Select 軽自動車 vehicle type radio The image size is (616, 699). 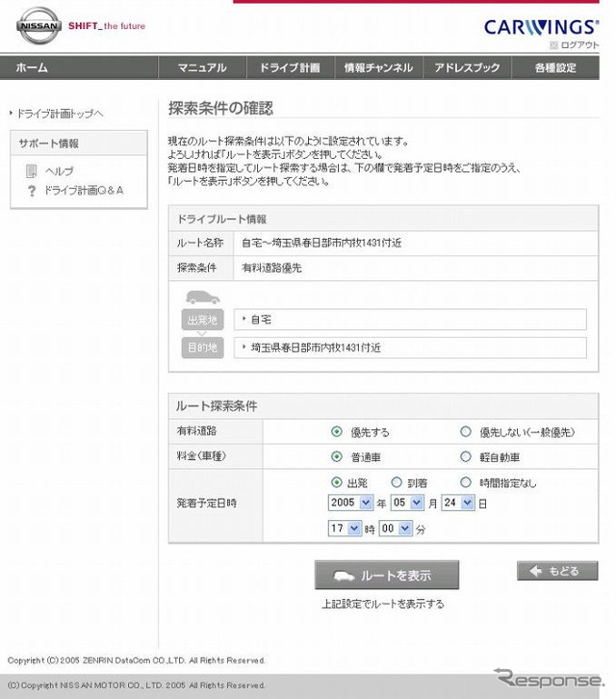pos(465,456)
